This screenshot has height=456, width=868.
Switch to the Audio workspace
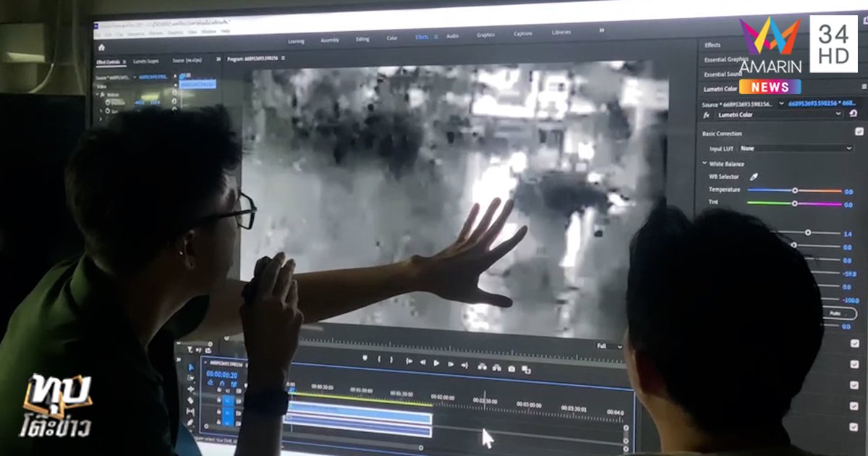tap(453, 36)
